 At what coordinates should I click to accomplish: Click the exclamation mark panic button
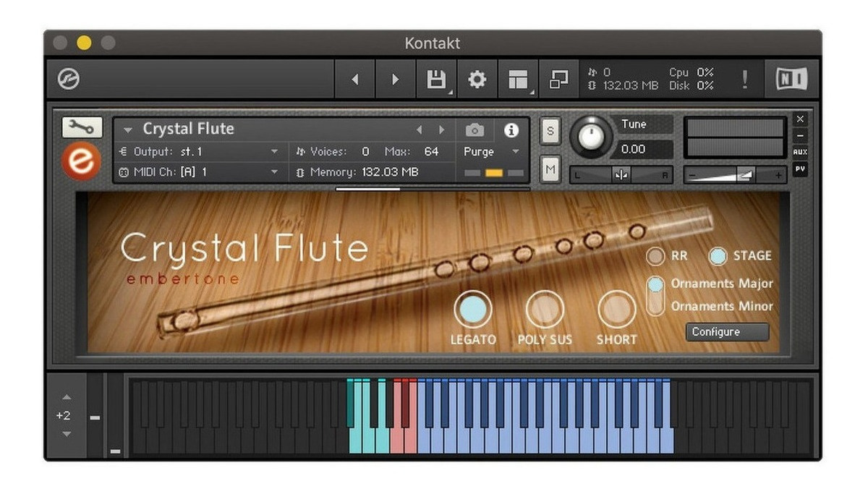tap(744, 80)
